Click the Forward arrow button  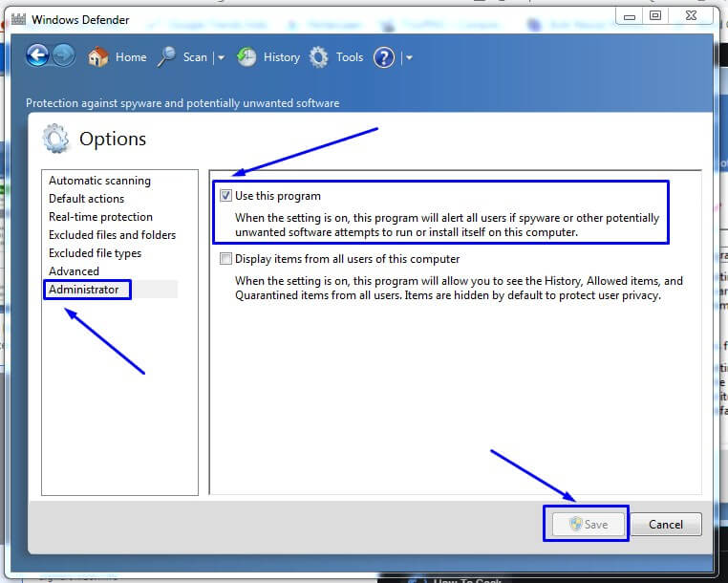pyautogui.click(x=64, y=56)
